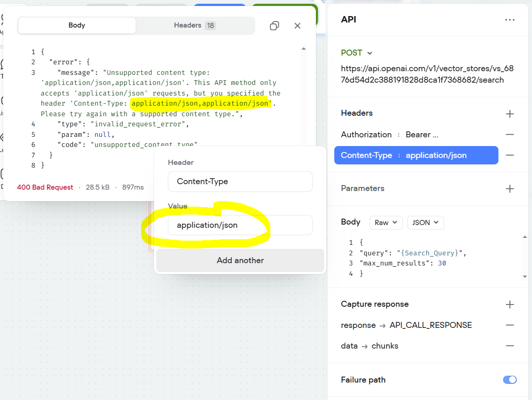Click the 897ms response time
The height and width of the screenshot is (400, 532).
tap(133, 187)
